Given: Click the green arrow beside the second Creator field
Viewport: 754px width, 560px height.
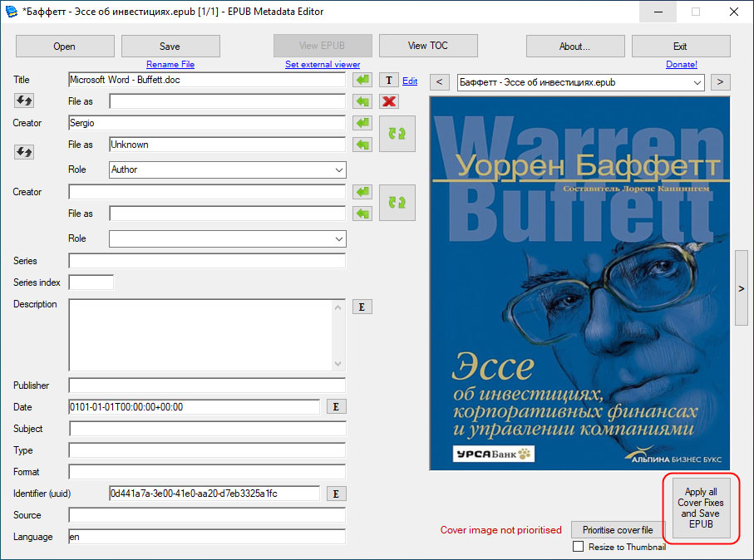Looking at the screenshot, I should click(362, 192).
